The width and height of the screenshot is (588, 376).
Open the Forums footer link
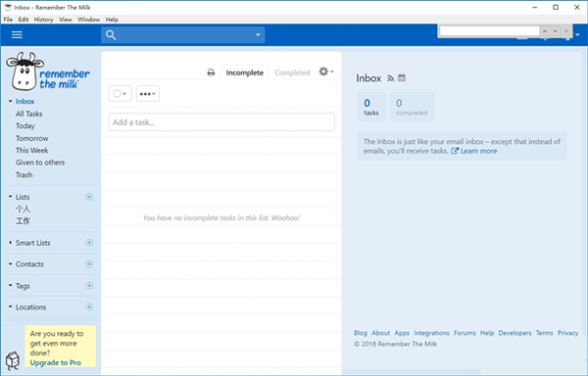coord(465,333)
